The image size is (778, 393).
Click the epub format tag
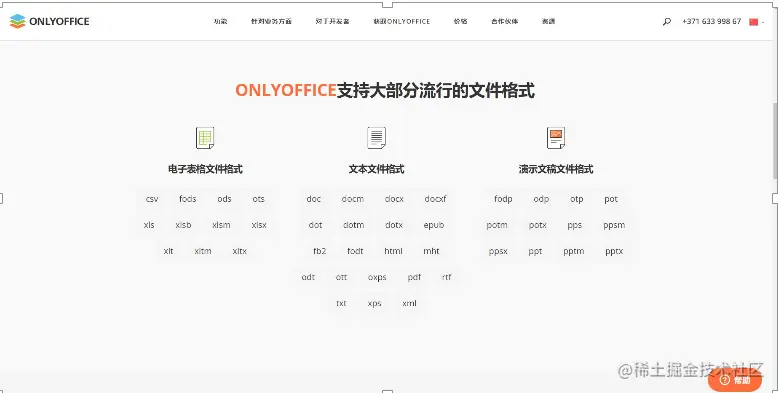click(x=434, y=225)
